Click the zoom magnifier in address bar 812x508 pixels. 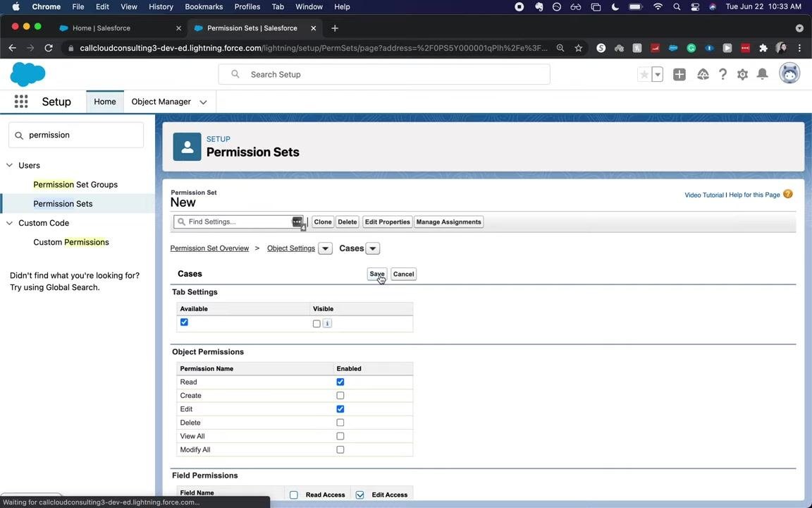tap(560, 48)
